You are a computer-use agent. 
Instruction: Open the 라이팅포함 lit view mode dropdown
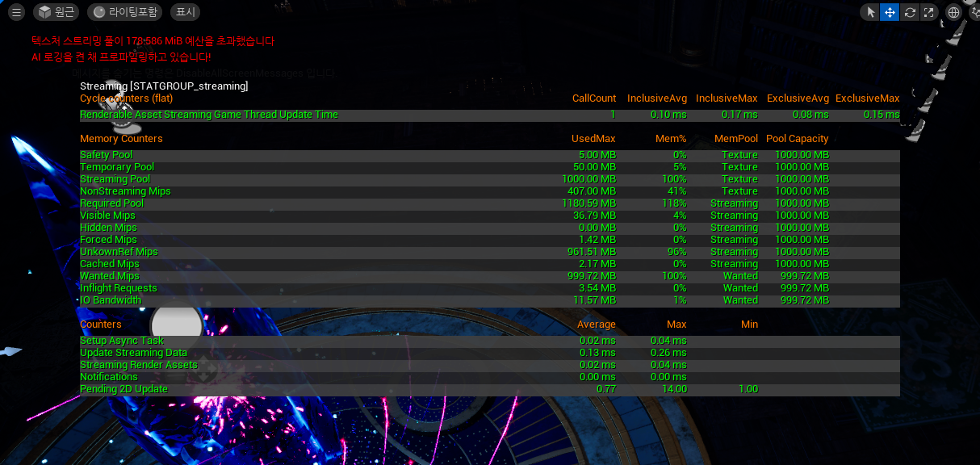(124, 12)
